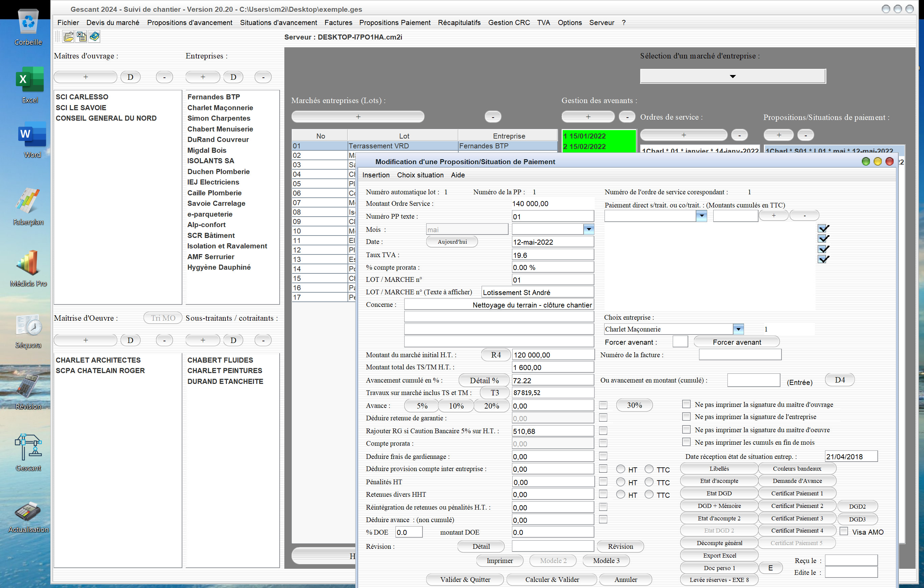Viewport: 924px width, 588px height.
Task: Open the Séquora desktop icon
Action: pyautogui.click(x=28, y=331)
